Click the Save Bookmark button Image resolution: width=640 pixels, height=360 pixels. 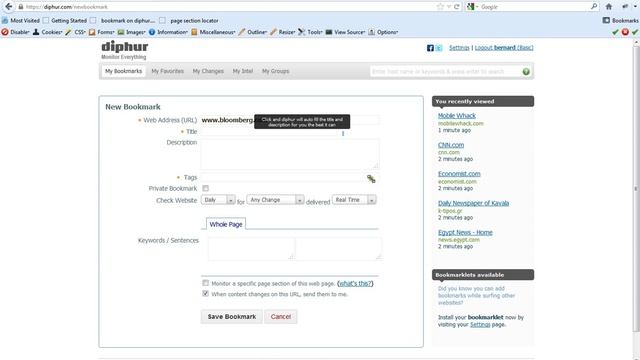[x=231, y=317]
